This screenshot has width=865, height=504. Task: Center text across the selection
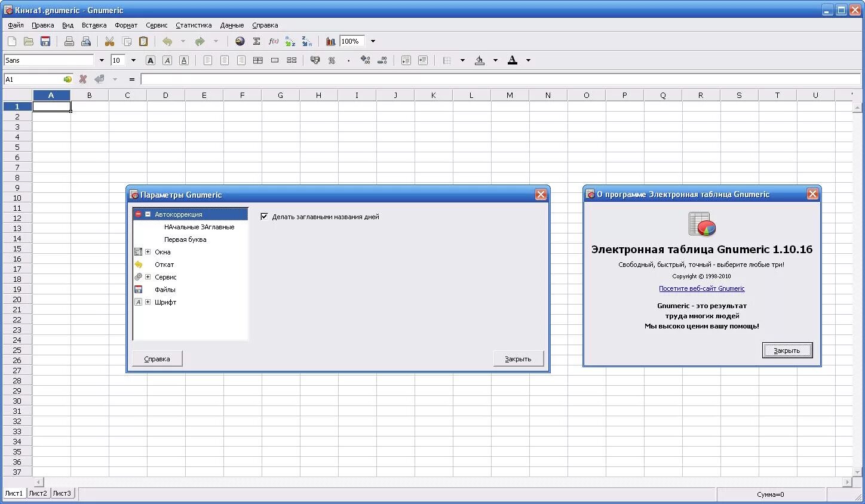tap(258, 60)
